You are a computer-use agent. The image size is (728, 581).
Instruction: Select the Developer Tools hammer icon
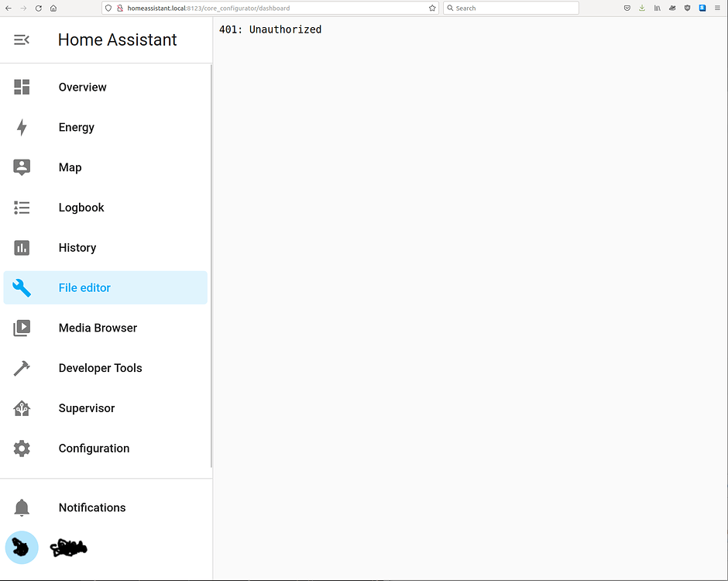click(x=21, y=368)
